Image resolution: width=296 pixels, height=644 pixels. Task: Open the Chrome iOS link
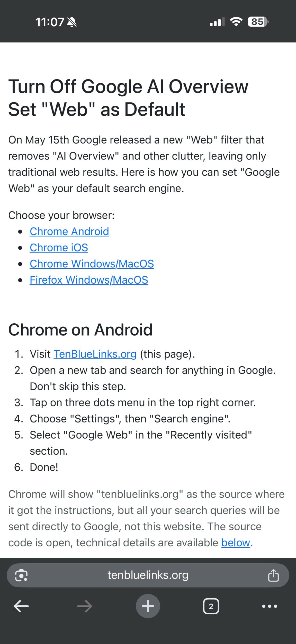pyautogui.click(x=59, y=248)
